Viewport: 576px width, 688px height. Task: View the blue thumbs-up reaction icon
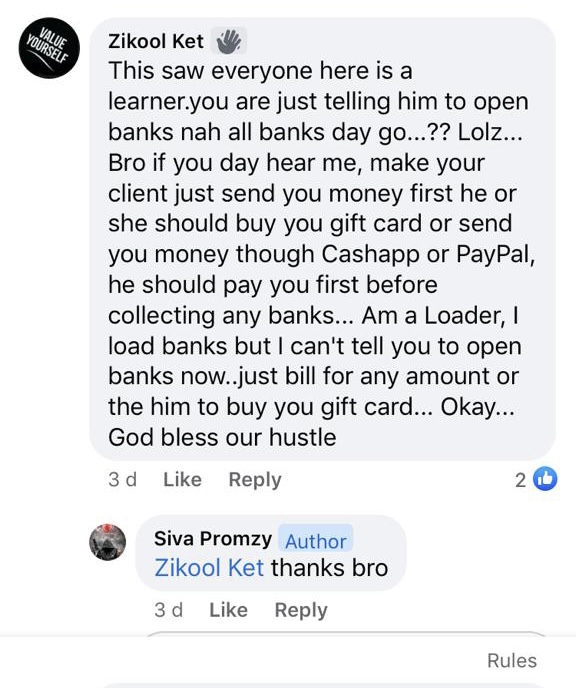click(545, 479)
